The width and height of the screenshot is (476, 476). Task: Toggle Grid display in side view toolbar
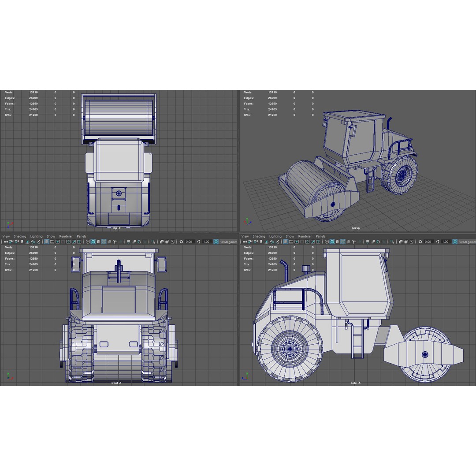point(286,242)
